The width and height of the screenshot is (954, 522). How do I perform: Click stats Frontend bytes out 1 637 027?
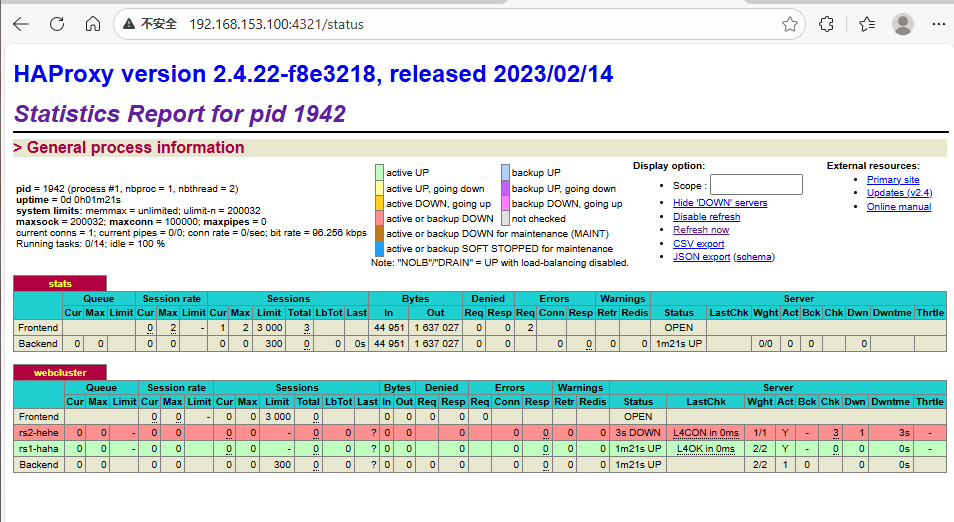(x=436, y=327)
